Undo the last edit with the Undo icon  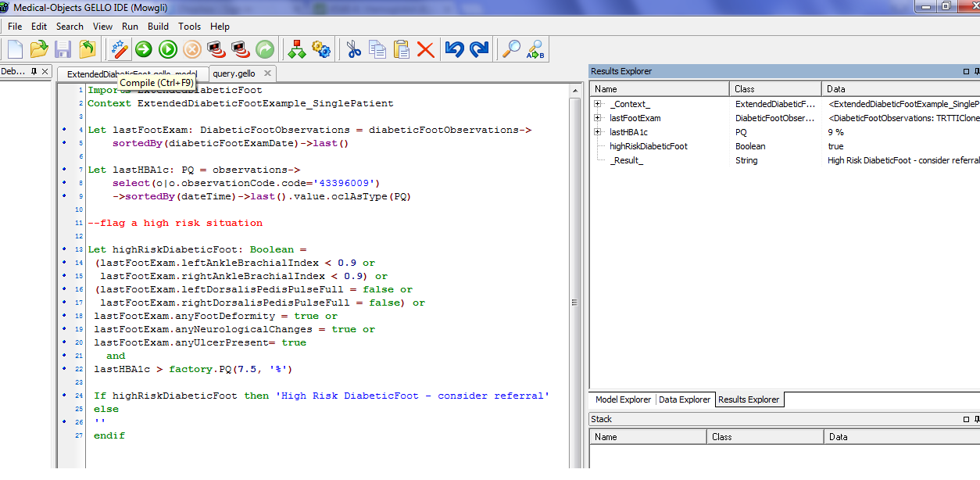[x=454, y=49]
